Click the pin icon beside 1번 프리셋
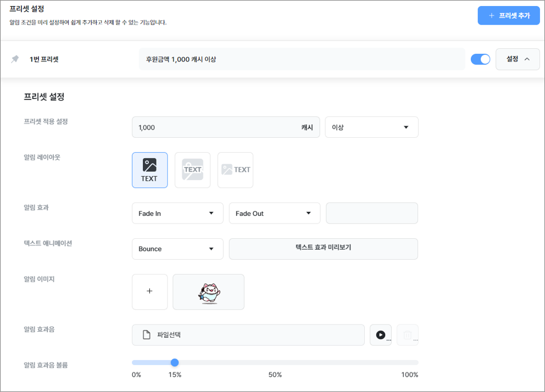This screenshot has width=545, height=392. 15,59
